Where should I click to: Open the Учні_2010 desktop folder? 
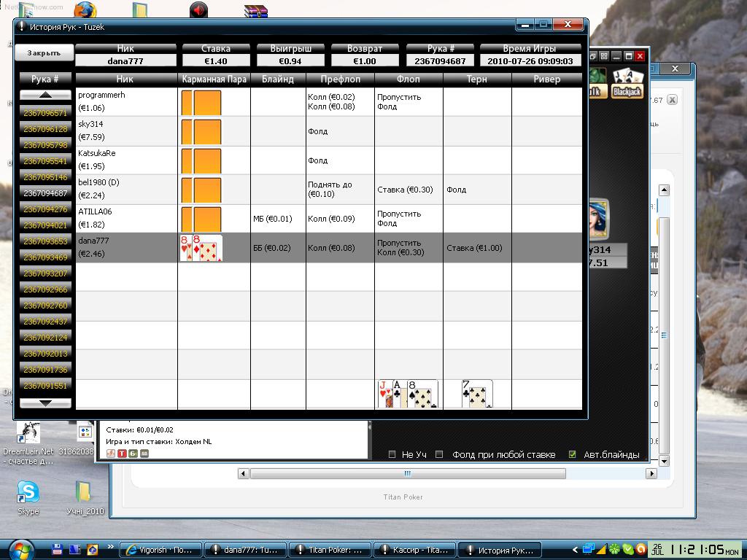(83, 494)
